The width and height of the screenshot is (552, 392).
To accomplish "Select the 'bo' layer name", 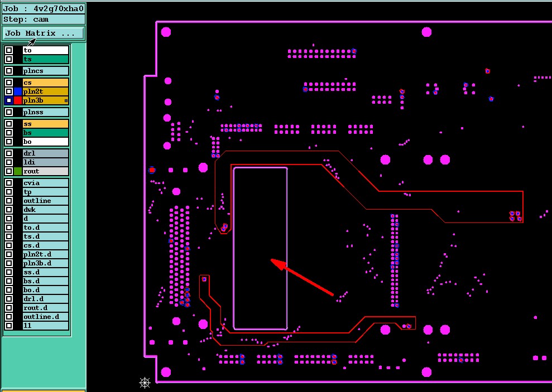I will coord(45,142).
